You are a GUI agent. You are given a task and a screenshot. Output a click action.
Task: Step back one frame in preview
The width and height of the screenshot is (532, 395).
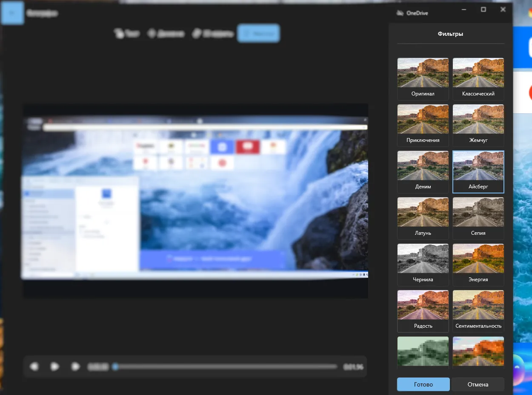(x=34, y=366)
